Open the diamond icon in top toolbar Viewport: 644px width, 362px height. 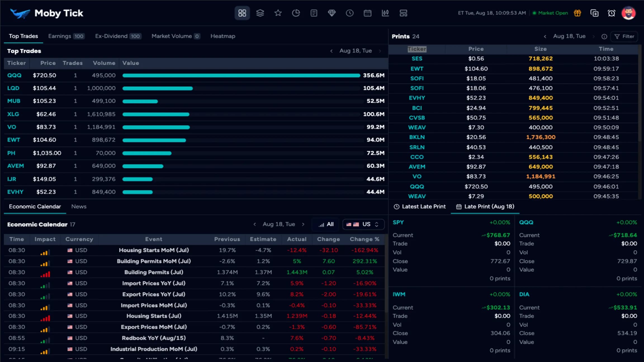(x=332, y=13)
